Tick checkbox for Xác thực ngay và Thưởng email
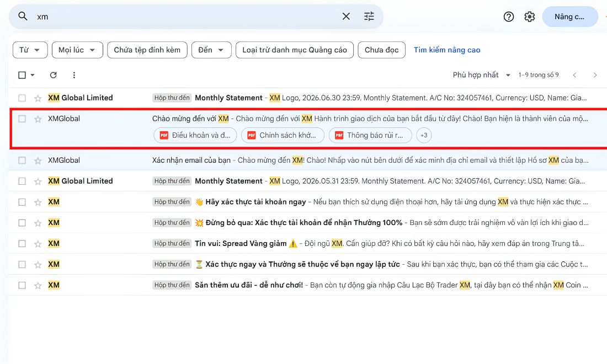The image size is (607, 364). [x=22, y=264]
